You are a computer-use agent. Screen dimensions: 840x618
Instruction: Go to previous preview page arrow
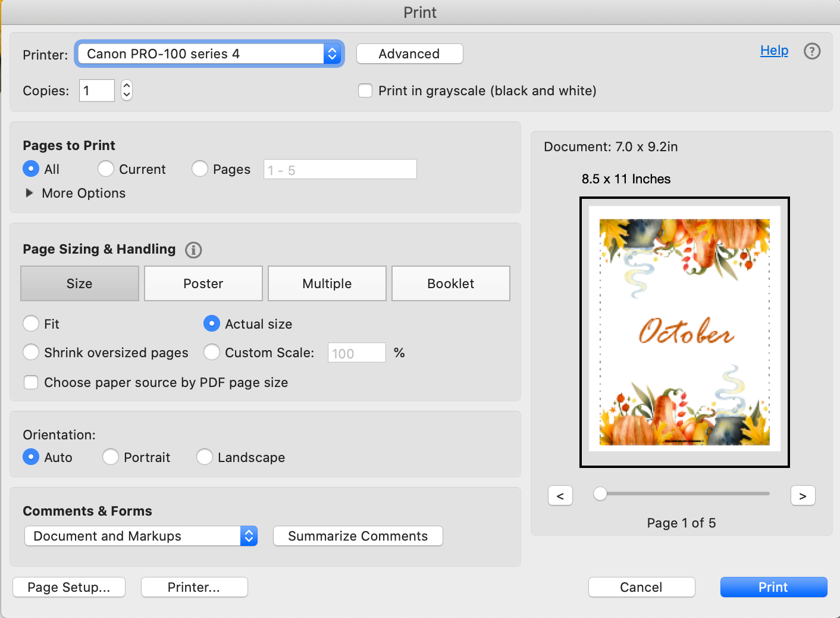(x=560, y=495)
